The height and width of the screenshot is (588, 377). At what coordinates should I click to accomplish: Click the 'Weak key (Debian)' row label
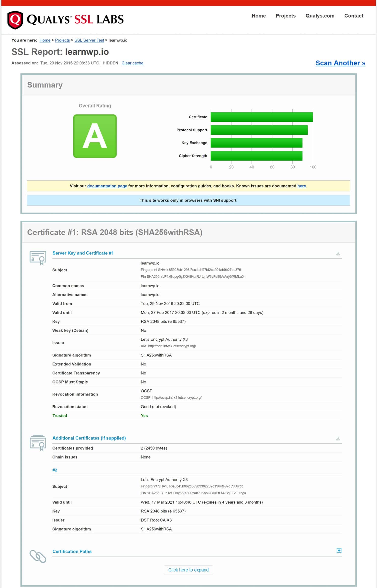(x=70, y=331)
